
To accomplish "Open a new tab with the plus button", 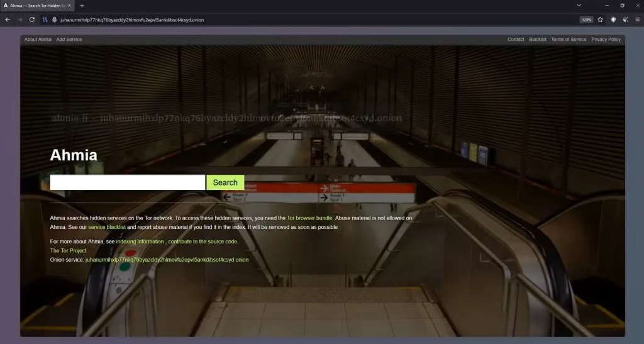I will tap(82, 6).
